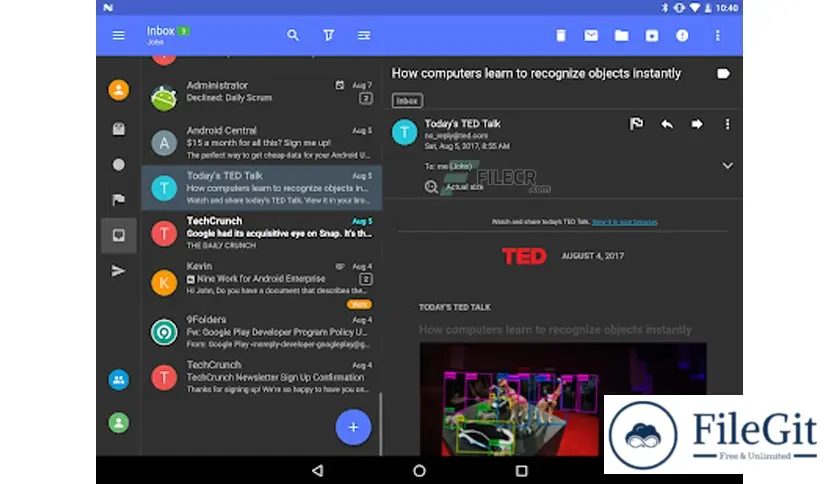Image resolution: width=836 pixels, height=484 pixels.
Task: Open the message header overflow menu
Action: coord(727,124)
